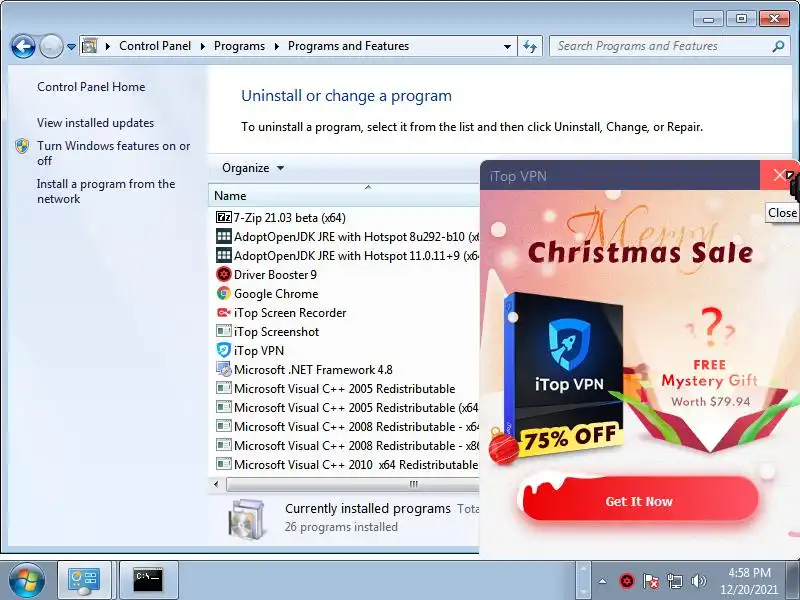The width and height of the screenshot is (800, 600).
Task: Click the iTop Screen Recorder icon
Action: tap(223, 312)
